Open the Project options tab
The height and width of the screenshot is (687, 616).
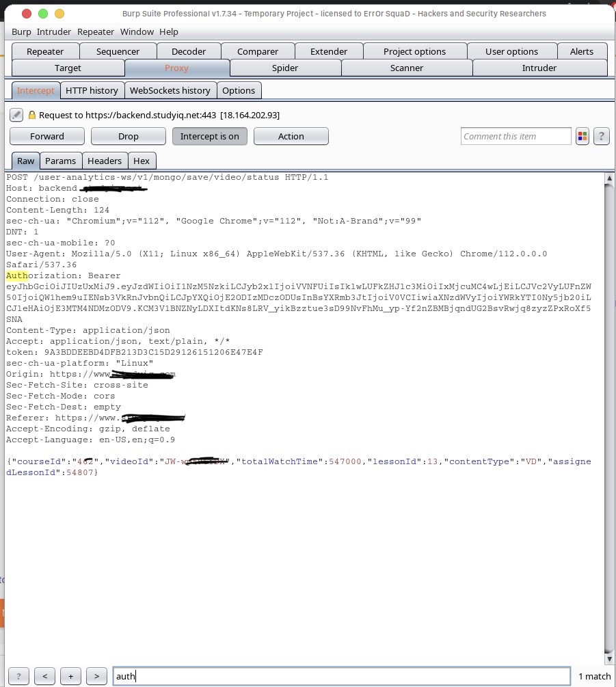point(414,51)
